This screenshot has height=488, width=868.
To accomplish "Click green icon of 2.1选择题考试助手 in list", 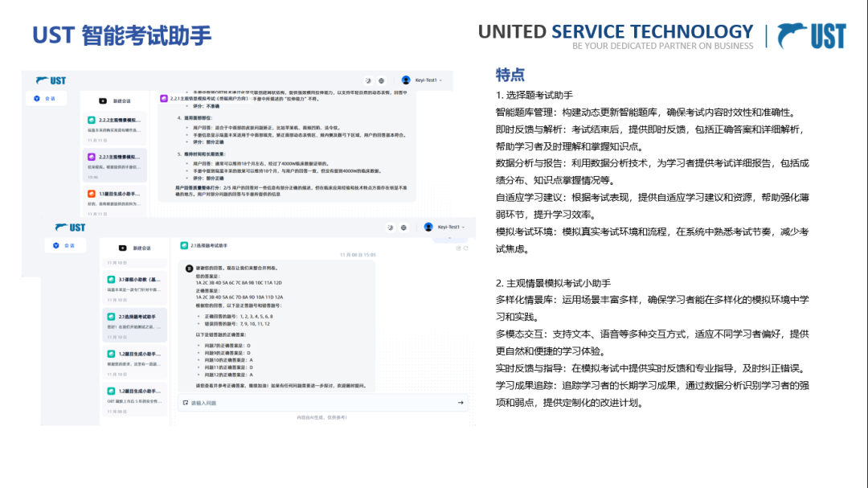I will coord(111,317).
